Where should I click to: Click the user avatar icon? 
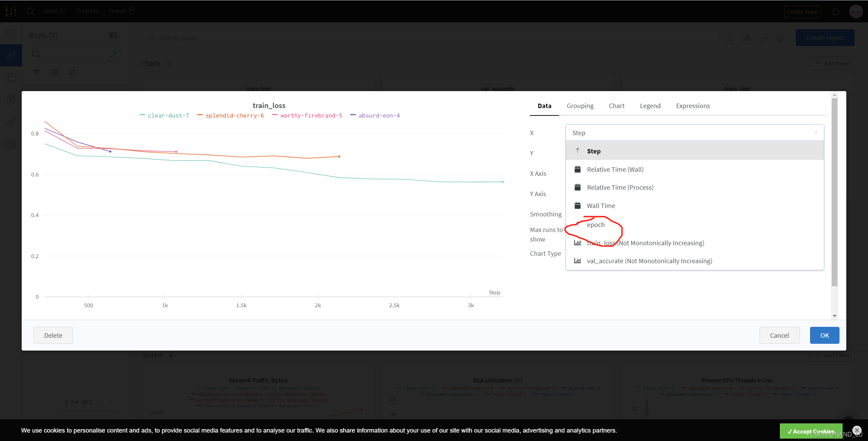856,12
